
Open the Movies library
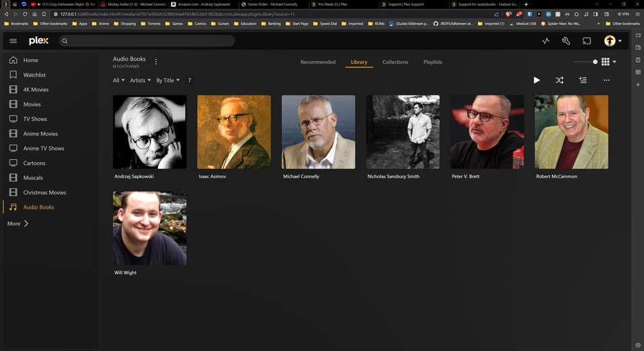click(x=50, y=104)
